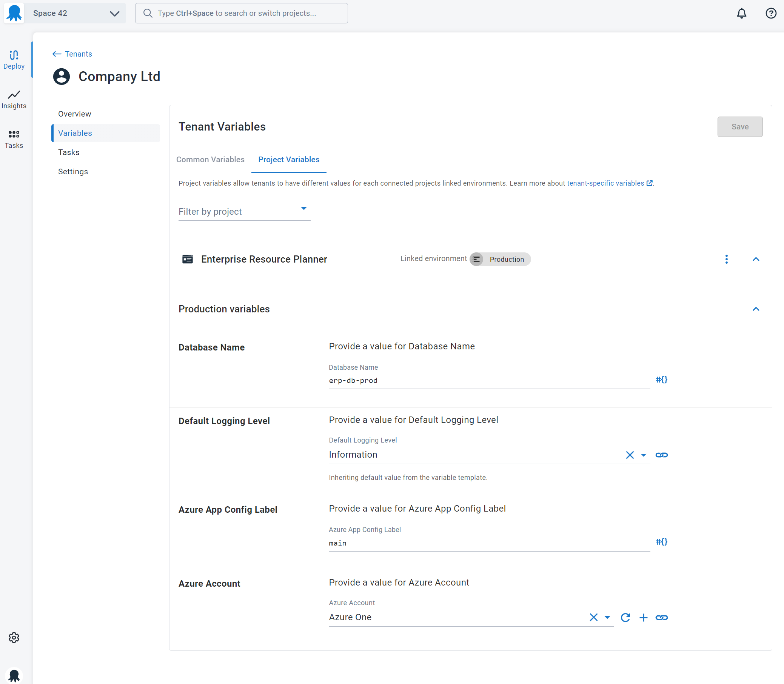Collapse the Enterprise Resource Planner section
The width and height of the screenshot is (784, 684).
tap(756, 259)
